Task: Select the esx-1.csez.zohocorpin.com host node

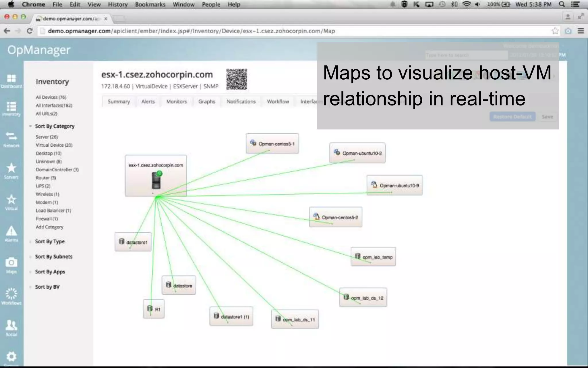Action: (x=156, y=176)
